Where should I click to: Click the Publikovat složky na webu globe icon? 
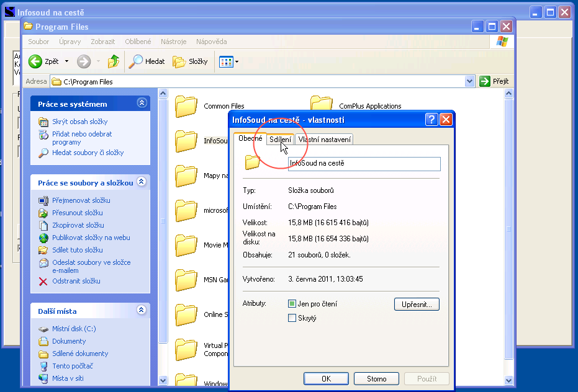pyautogui.click(x=43, y=238)
